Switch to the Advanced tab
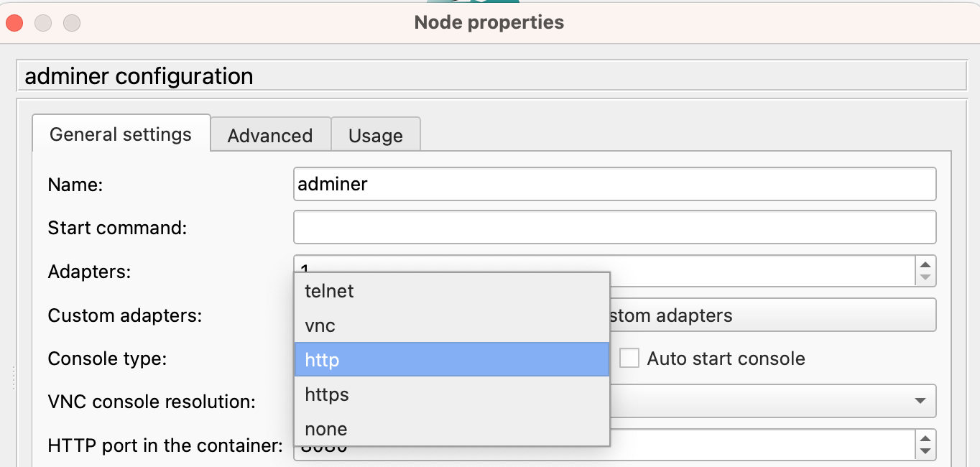980x467 pixels. pyautogui.click(x=269, y=135)
